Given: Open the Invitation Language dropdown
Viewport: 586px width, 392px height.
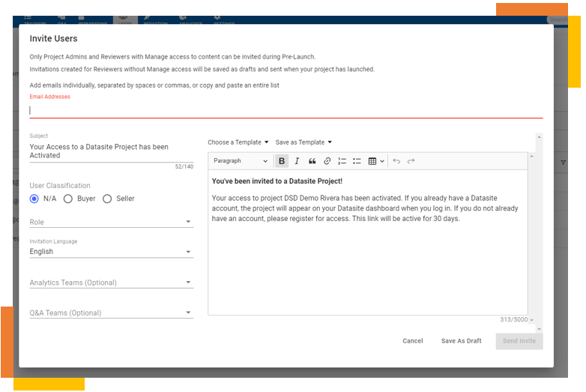Looking at the screenshot, I should (x=111, y=252).
